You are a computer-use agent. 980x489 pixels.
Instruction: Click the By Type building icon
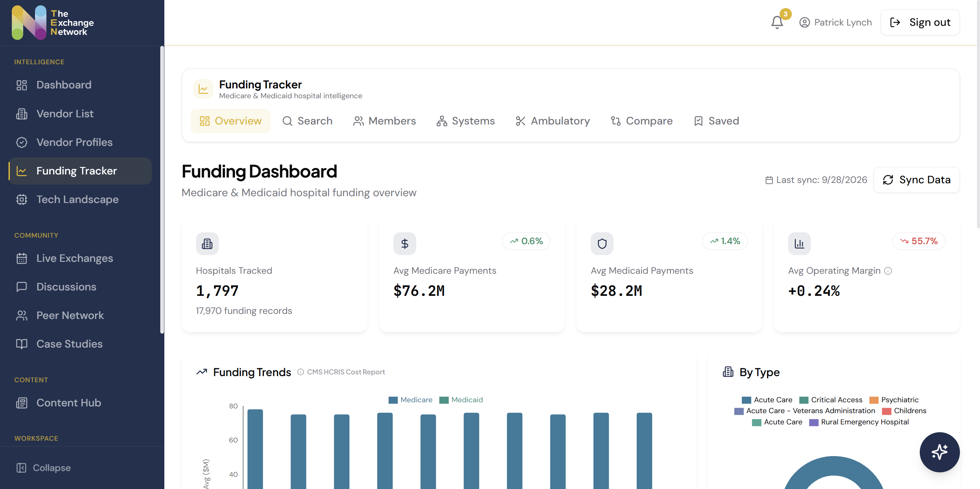click(728, 372)
